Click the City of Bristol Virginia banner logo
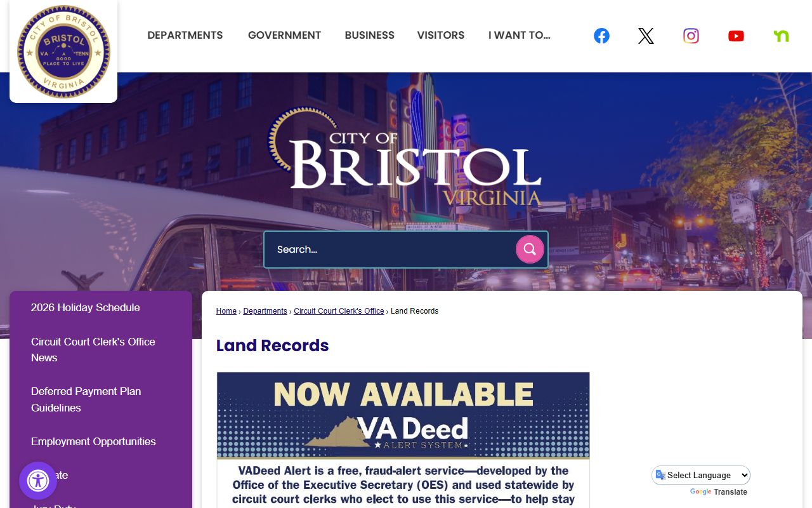Screen dimensions: 812x508 [406, 157]
